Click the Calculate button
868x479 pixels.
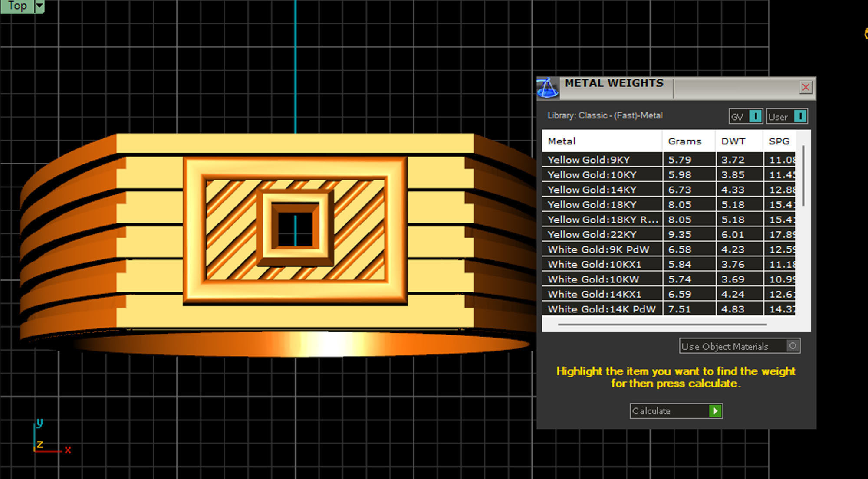[676, 411]
